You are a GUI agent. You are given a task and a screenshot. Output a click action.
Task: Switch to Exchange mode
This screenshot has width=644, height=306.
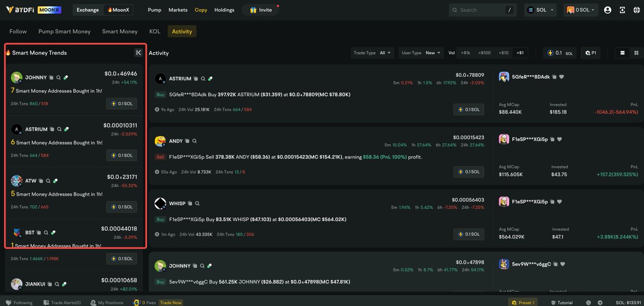[x=87, y=10]
